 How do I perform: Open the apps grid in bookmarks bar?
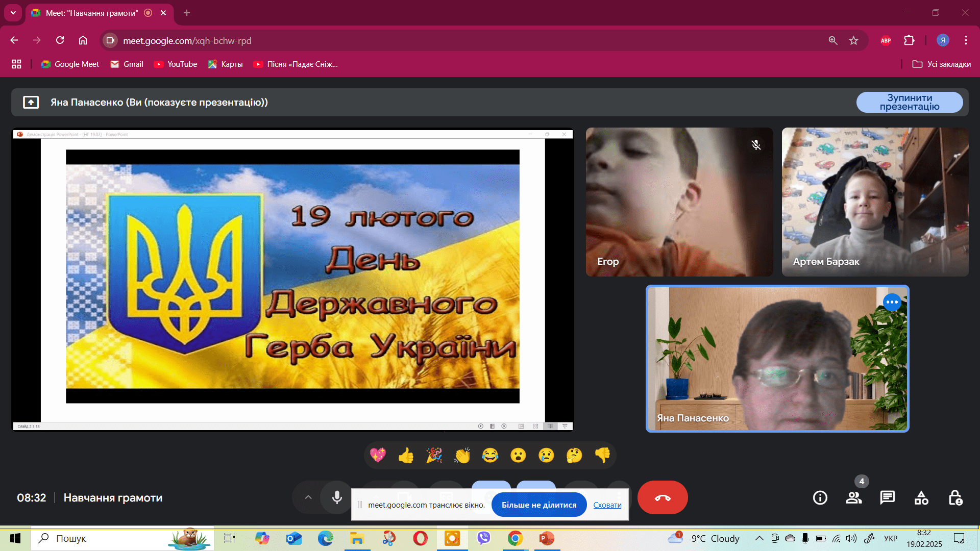pos(17,64)
